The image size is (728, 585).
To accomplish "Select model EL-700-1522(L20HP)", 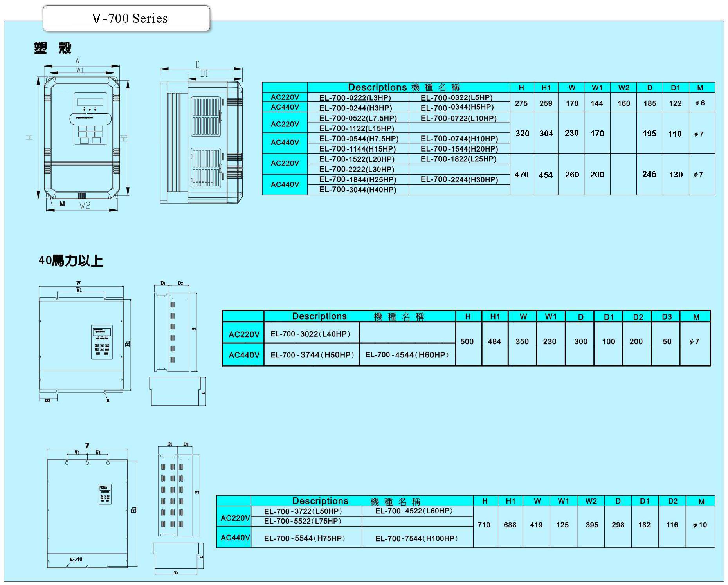I will [x=357, y=159].
